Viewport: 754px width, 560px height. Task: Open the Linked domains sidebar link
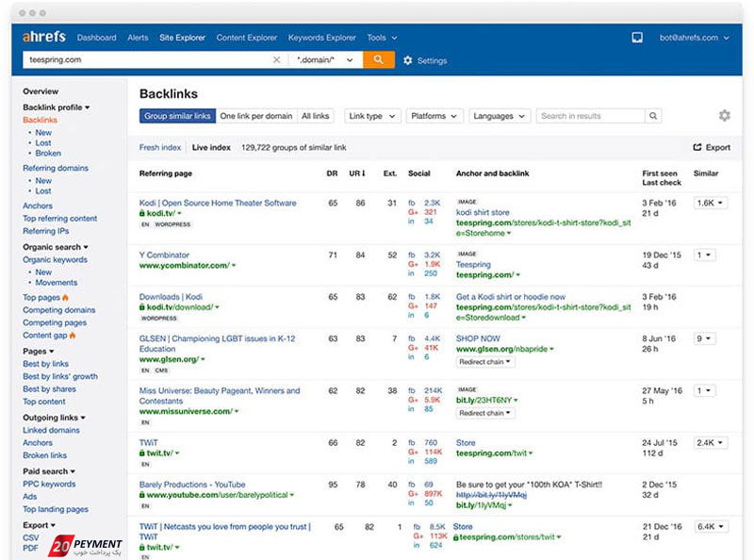pyautogui.click(x=51, y=430)
